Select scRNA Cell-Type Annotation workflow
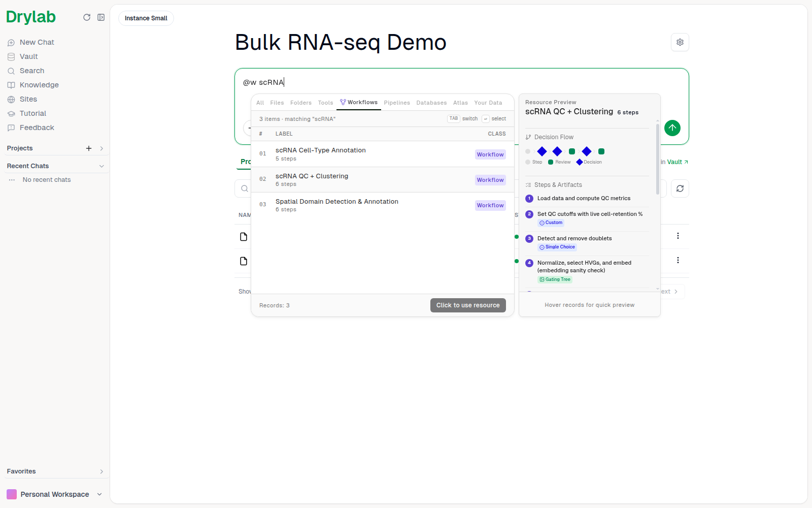 pyautogui.click(x=383, y=154)
